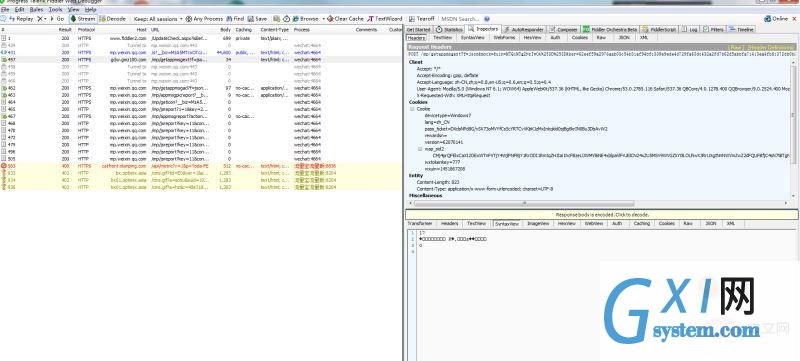Select the red 400 error session 503
800x361 pixels.
[x=201, y=166]
